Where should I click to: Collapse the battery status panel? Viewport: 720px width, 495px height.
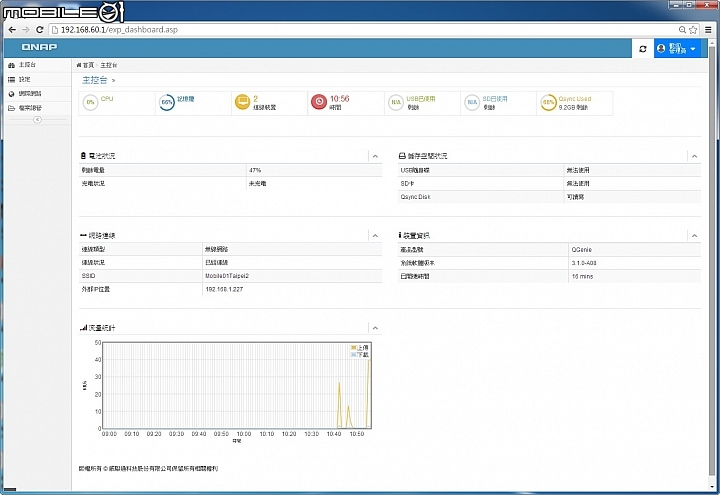tap(375, 156)
